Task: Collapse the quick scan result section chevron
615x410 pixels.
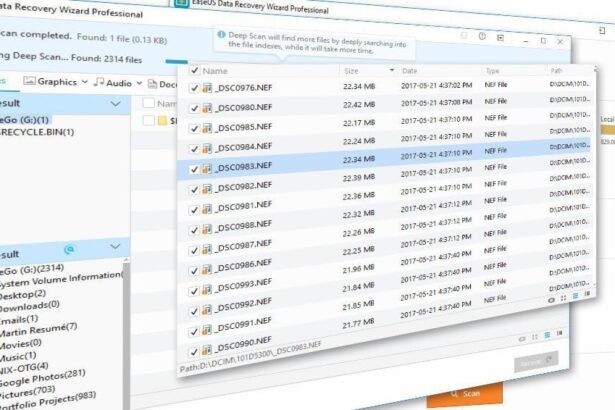Action: coord(115,104)
